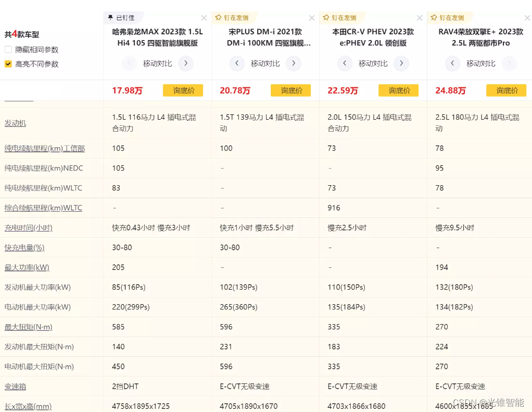
Task: Move 哈弗枭龙MAX column left arrow
Action: 129,63
